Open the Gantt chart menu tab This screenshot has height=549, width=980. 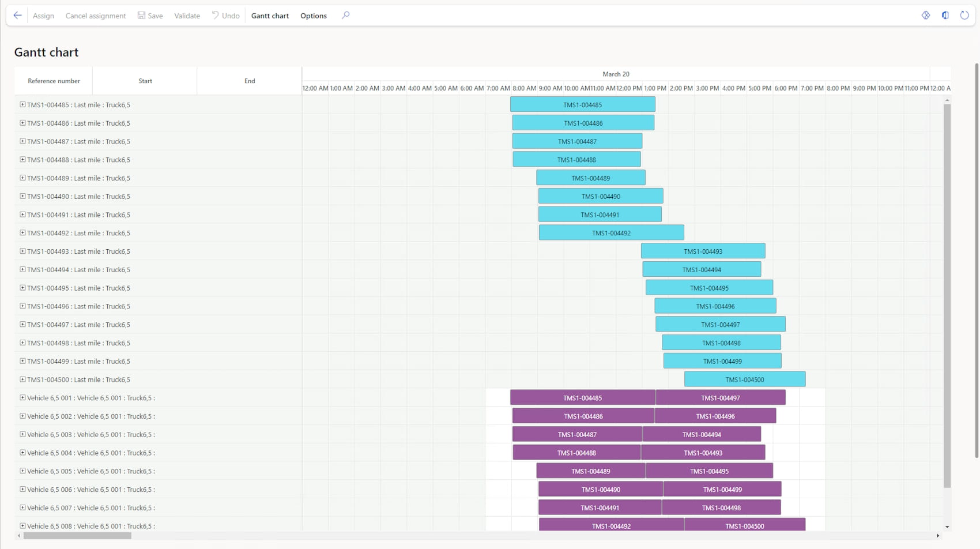[270, 16]
